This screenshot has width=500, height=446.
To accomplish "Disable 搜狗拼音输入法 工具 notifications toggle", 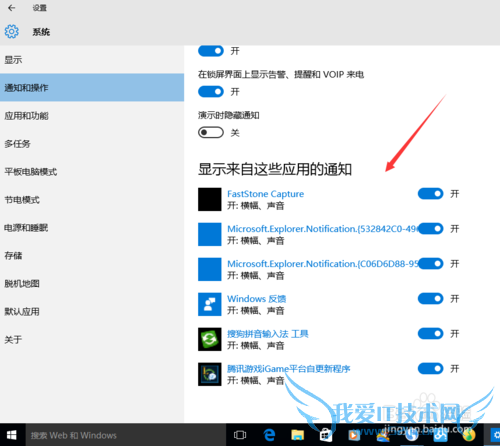I will 431,334.
